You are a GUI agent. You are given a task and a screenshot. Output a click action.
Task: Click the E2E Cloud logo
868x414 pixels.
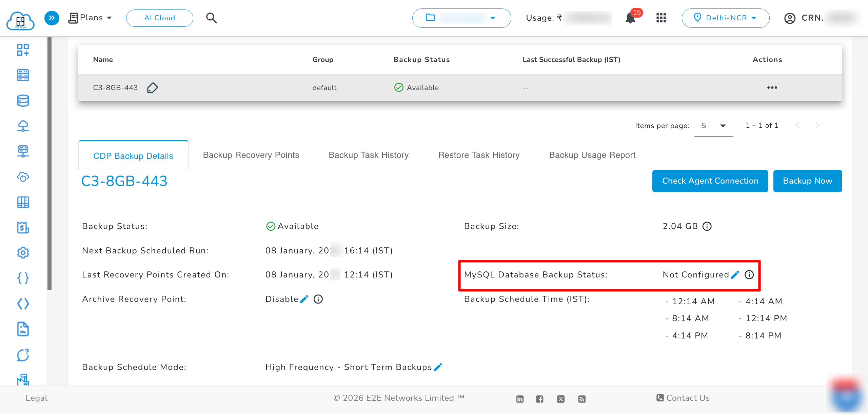[x=20, y=21]
